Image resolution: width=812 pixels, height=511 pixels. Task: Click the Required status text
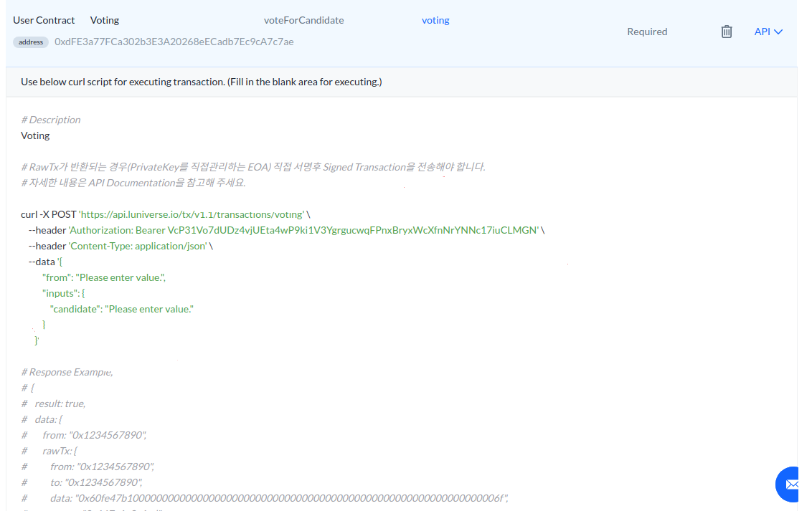point(647,32)
